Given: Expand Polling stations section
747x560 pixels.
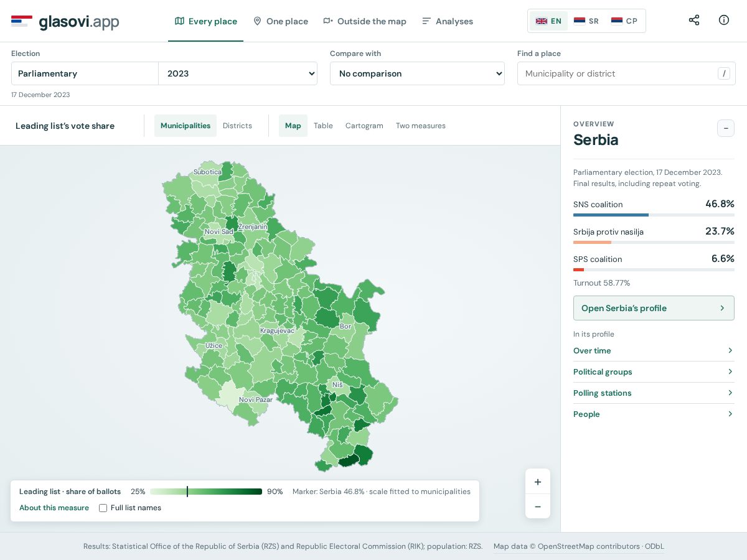Looking at the screenshot, I should point(654,393).
